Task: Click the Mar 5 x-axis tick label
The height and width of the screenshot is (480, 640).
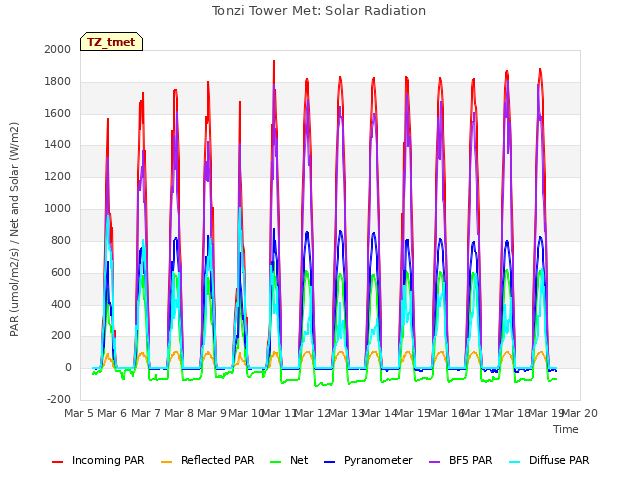Action: pos(80,413)
